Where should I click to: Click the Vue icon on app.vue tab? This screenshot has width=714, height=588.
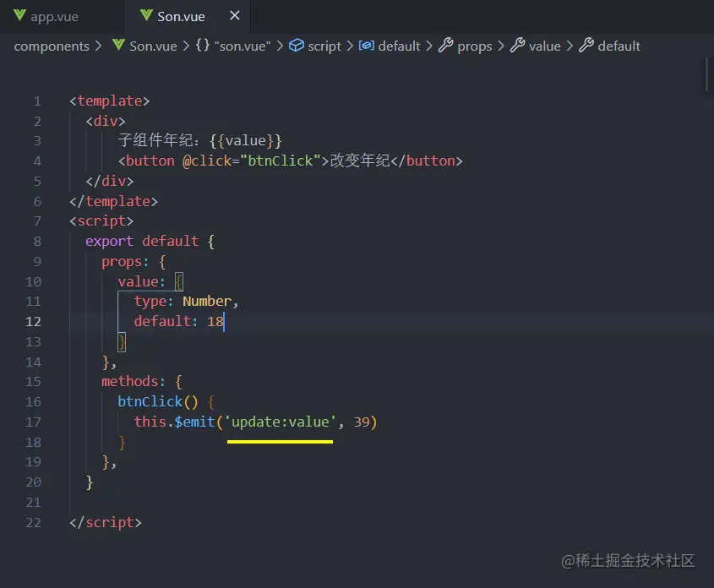click(19, 16)
